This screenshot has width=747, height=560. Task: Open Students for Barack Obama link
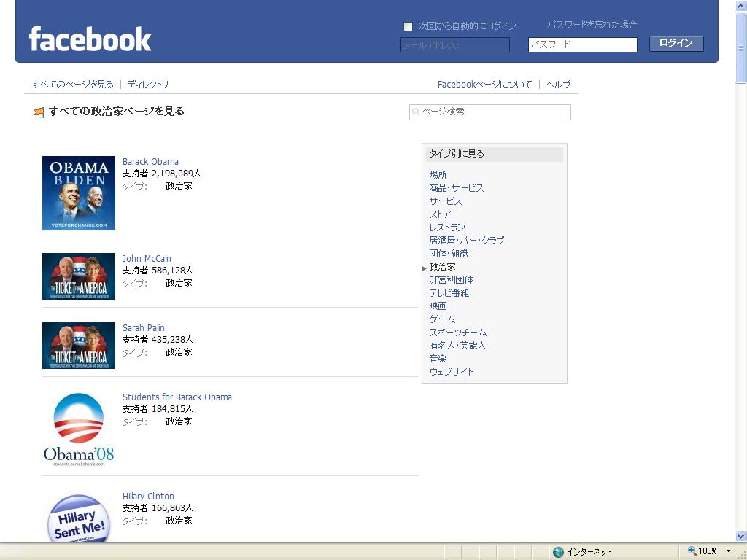point(177,397)
